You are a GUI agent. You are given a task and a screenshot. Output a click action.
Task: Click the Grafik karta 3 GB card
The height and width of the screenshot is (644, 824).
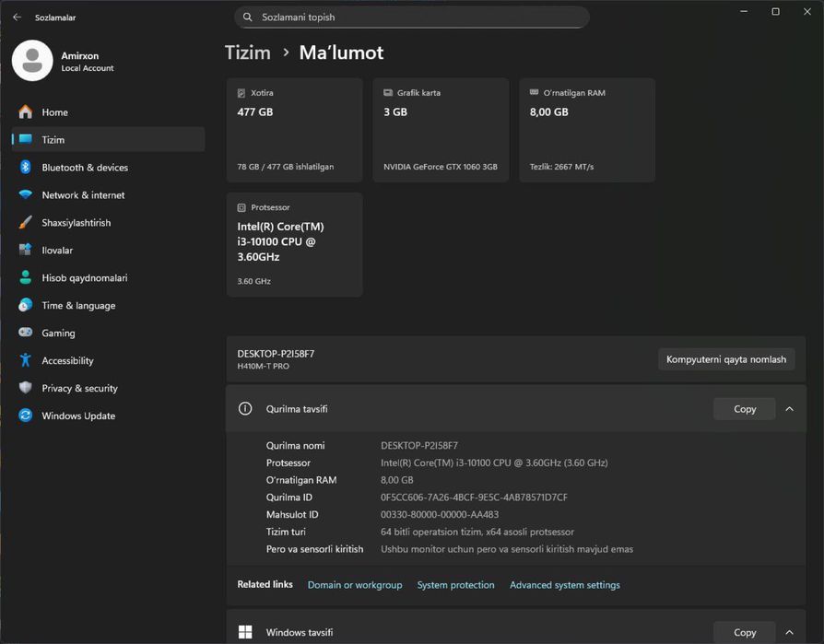point(441,130)
